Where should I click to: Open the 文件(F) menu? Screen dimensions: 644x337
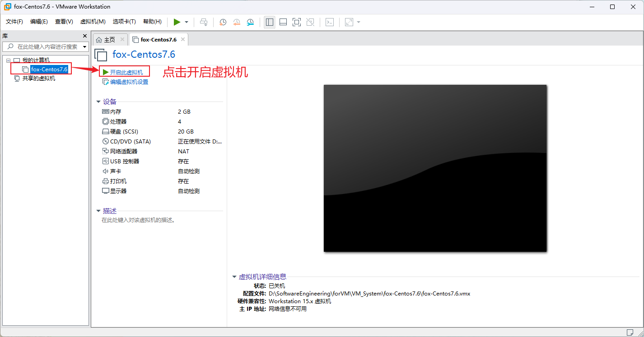tap(14, 22)
